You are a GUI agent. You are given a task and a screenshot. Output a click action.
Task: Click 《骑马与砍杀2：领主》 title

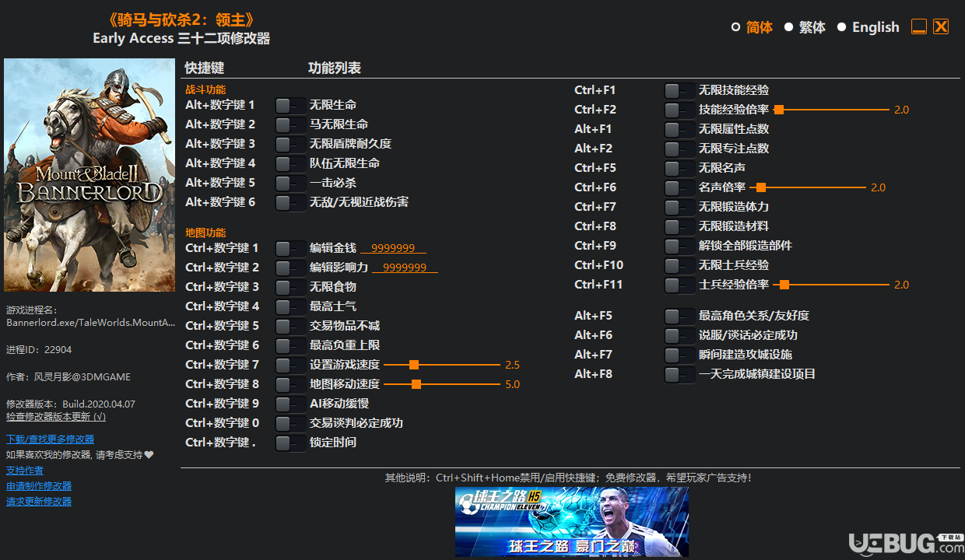point(181,20)
